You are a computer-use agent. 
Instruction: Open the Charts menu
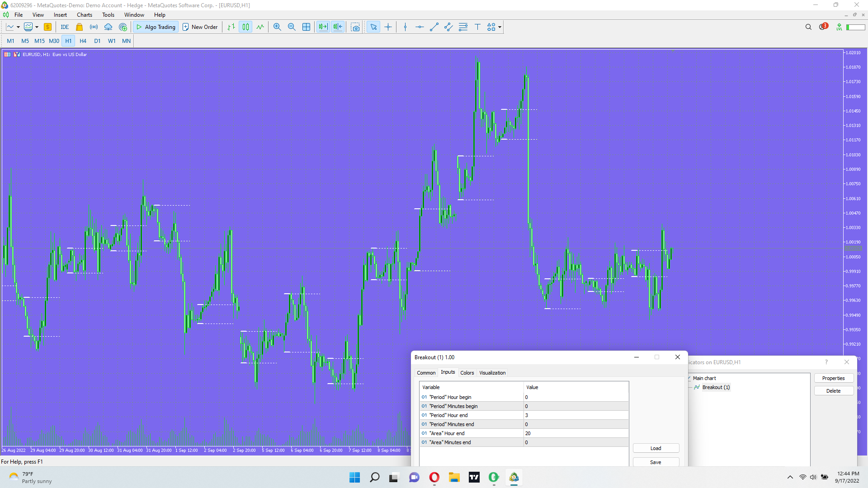point(84,15)
